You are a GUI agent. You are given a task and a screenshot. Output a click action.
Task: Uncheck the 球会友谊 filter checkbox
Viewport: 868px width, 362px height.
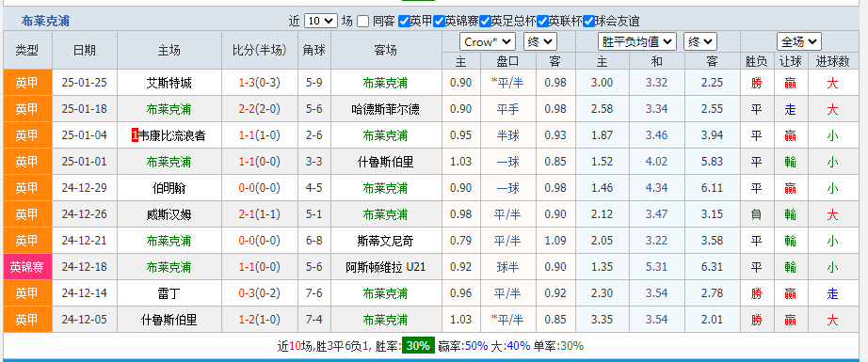click(588, 22)
